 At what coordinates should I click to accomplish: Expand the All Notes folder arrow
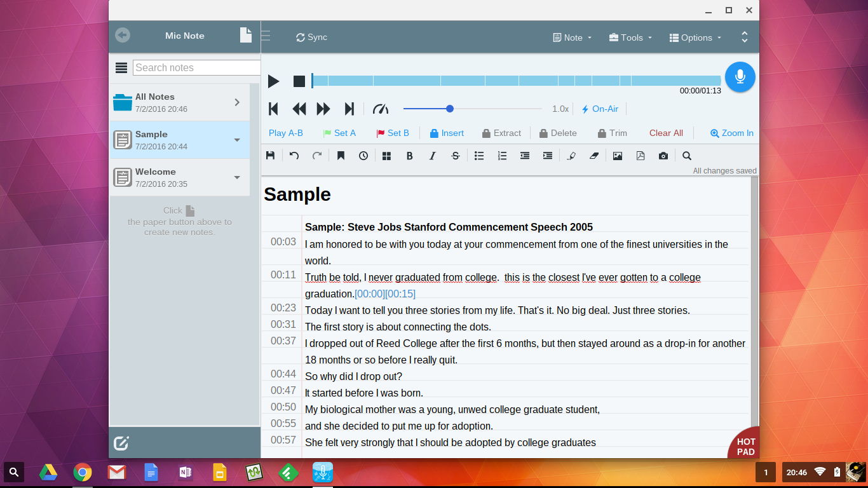pyautogui.click(x=237, y=102)
